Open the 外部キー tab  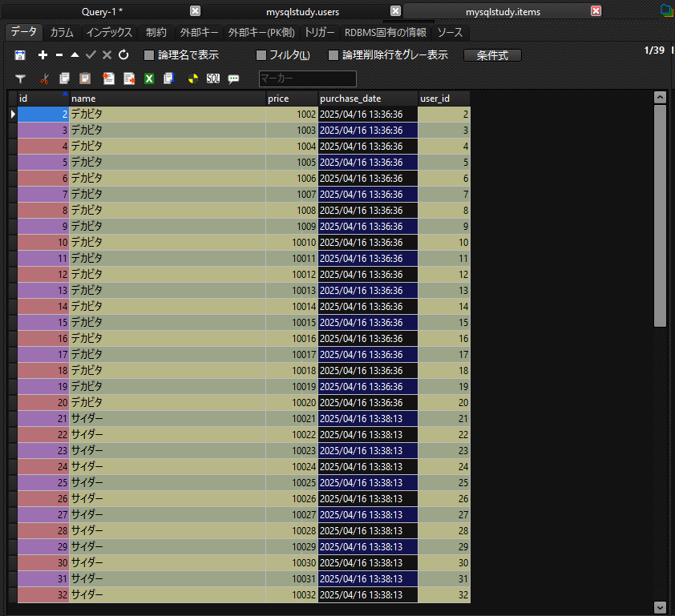click(x=199, y=33)
